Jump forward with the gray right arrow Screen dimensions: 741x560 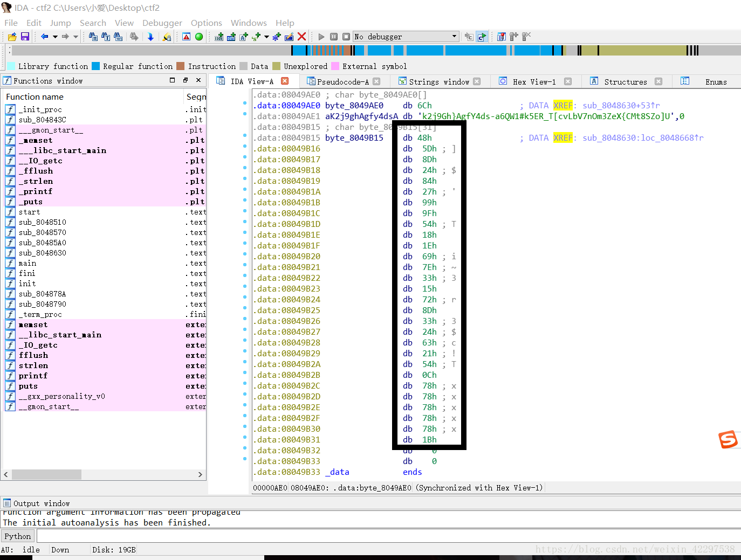(x=65, y=37)
